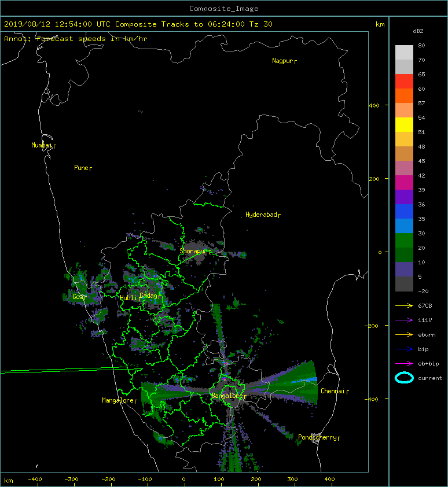Click the 300 km horizontal axis label
Screen dimensions: 448x487
pyautogui.click(x=292, y=479)
